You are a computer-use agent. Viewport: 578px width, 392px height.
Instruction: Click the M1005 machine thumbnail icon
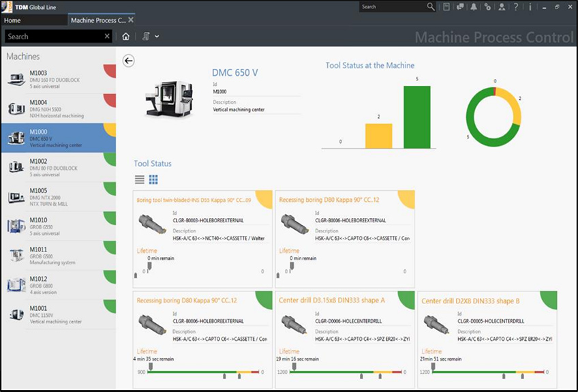click(16, 197)
